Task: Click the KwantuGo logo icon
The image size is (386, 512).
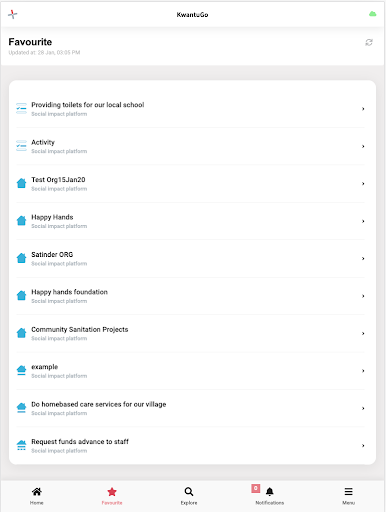Action: [13, 14]
